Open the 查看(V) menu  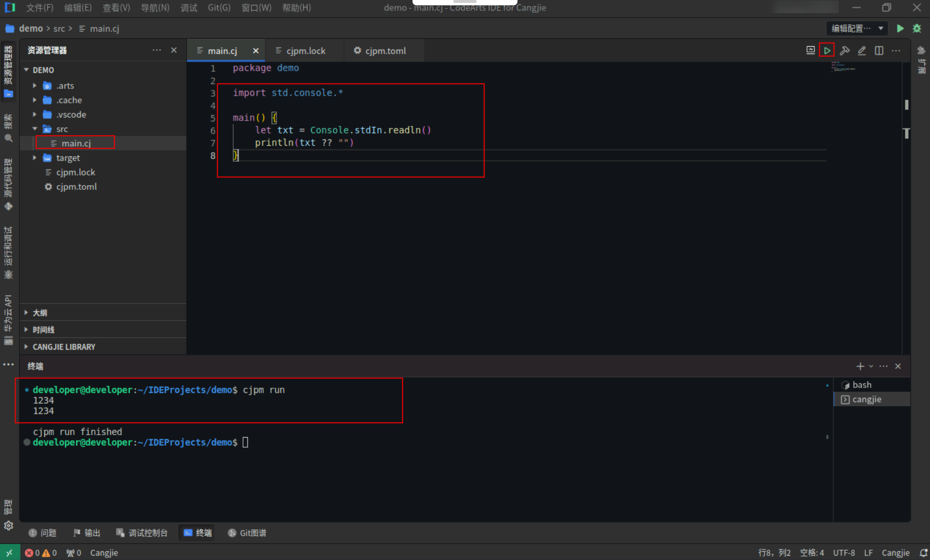point(116,8)
